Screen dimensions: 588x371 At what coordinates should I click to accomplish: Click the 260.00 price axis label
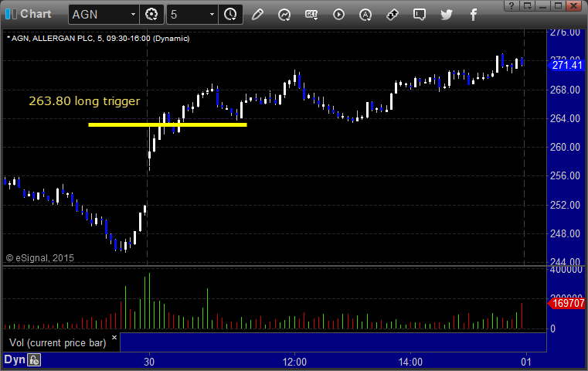point(565,147)
